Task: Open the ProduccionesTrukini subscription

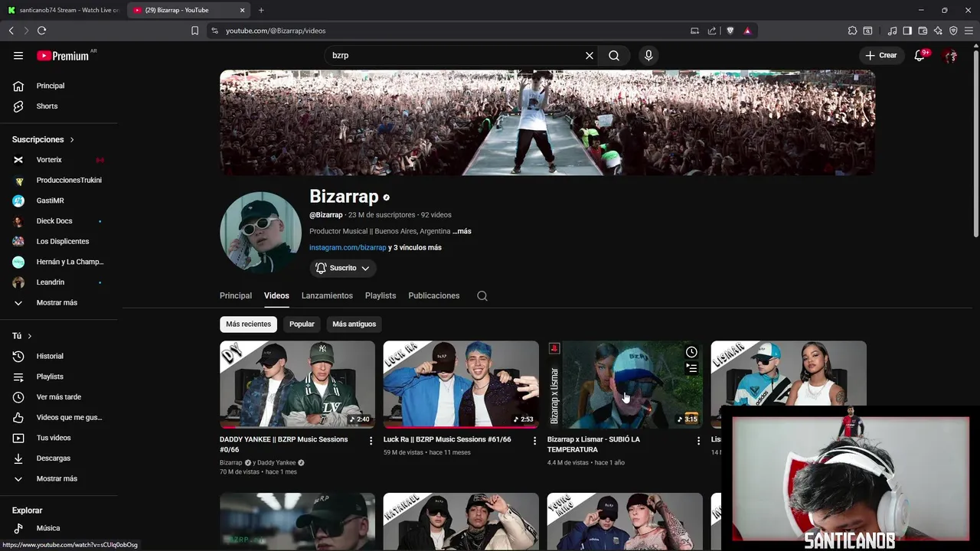Action: pyautogui.click(x=60, y=180)
